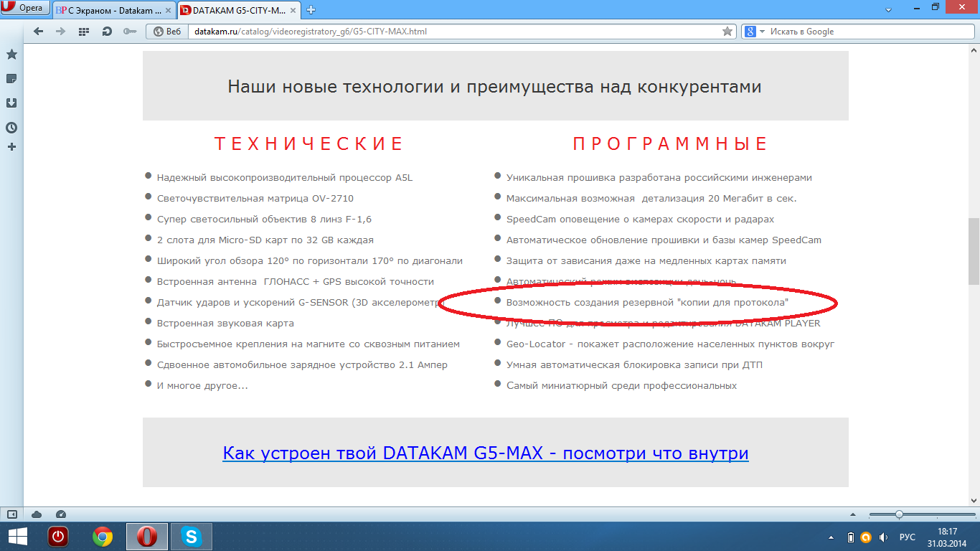Click 'Встроенная звуковая карта' item

225,323
